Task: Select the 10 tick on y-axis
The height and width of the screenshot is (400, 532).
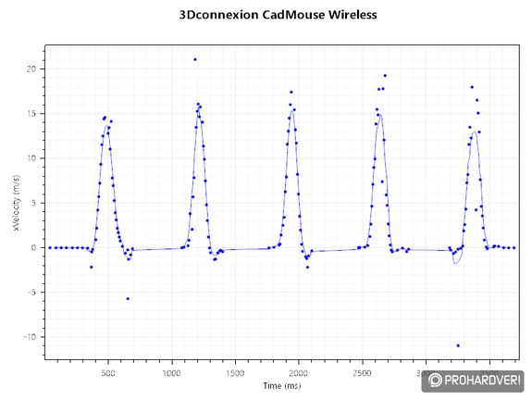Action: coord(31,158)
